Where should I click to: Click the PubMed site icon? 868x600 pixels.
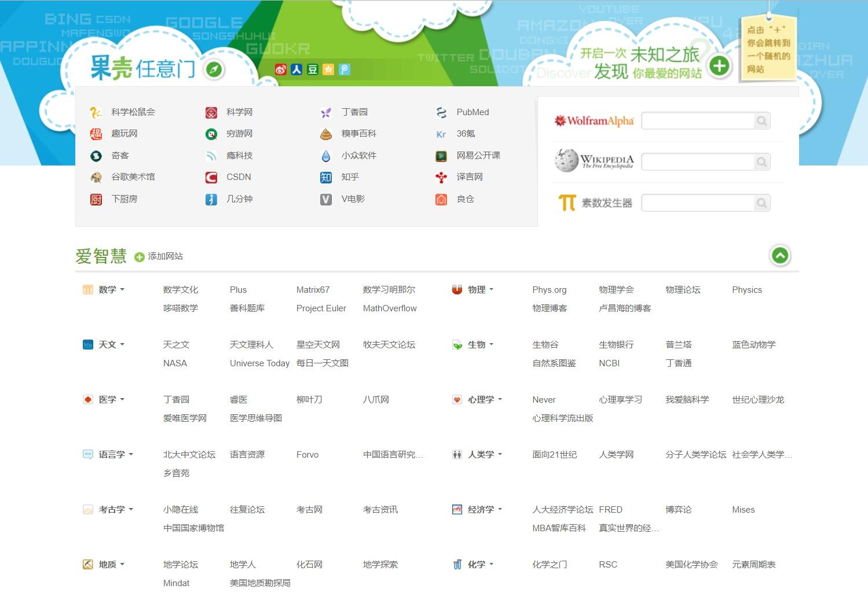click(441, 112)
